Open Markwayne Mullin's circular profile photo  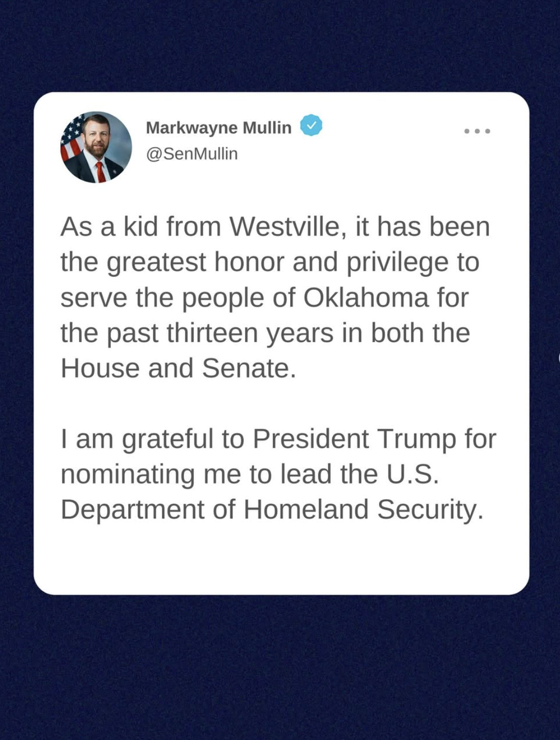pyautogui.click(x=96, y=147)
